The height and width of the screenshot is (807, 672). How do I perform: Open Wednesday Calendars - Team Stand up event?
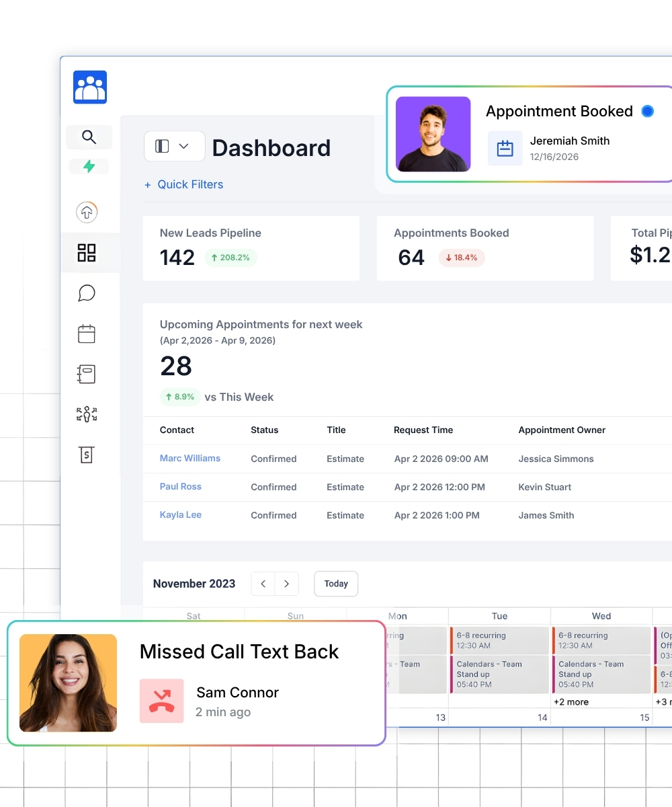point(601,675)
